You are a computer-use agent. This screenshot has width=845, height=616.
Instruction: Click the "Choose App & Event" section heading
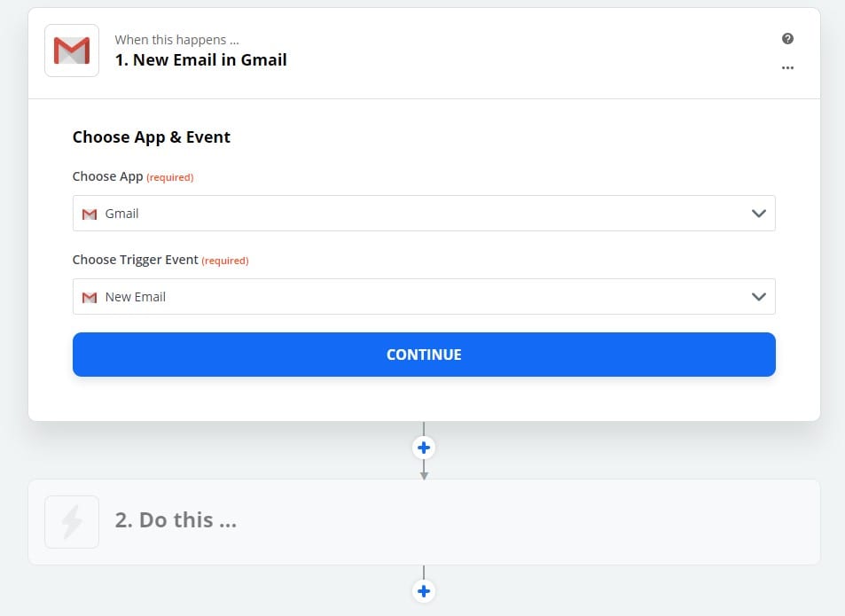click(152, 137)
